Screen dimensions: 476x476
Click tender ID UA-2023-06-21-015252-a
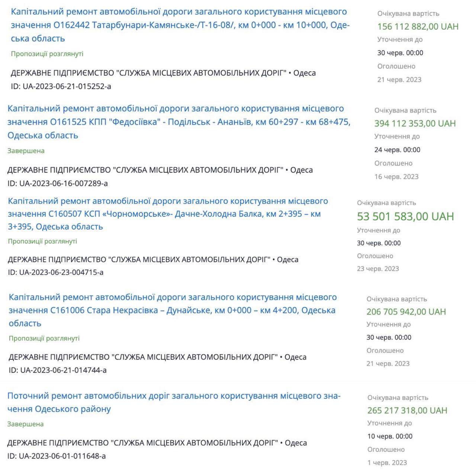pyautogui.click(x=61, y=86)
